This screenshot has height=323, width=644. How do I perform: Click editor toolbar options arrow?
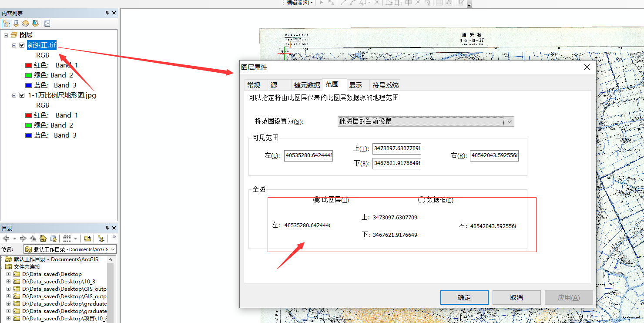[x=469, y=5]
